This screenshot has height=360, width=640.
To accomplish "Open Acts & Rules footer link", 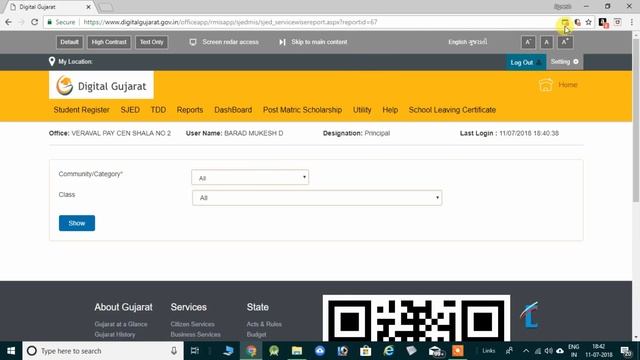I will (264, 324).
